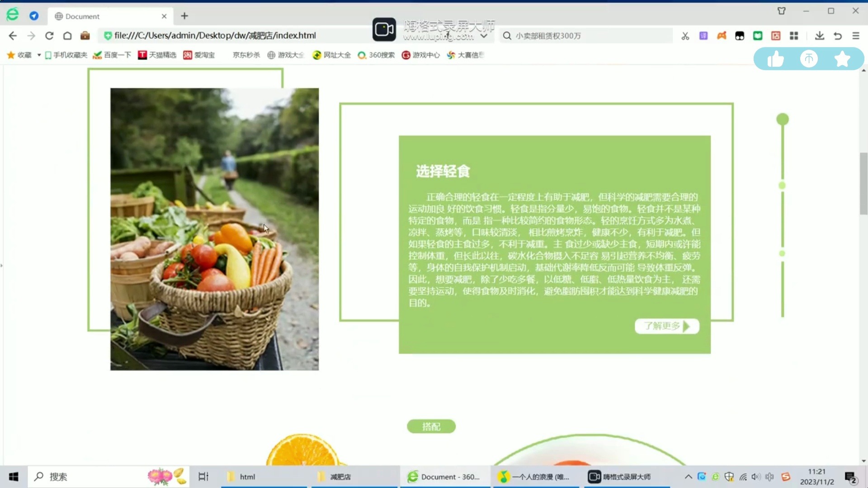This screenshot has width=868, height=488.
Task: Open the home page icon
Action: (67, 35)
